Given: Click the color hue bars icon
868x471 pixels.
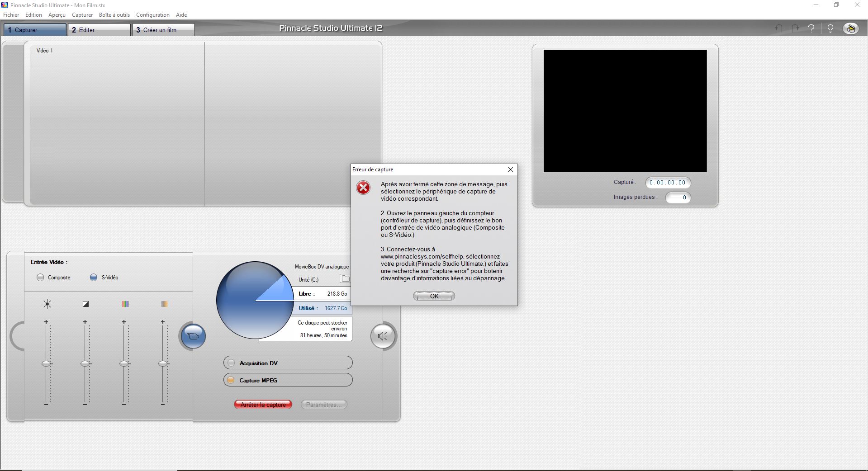Looking at the screenshot, I should coord(125,304).
